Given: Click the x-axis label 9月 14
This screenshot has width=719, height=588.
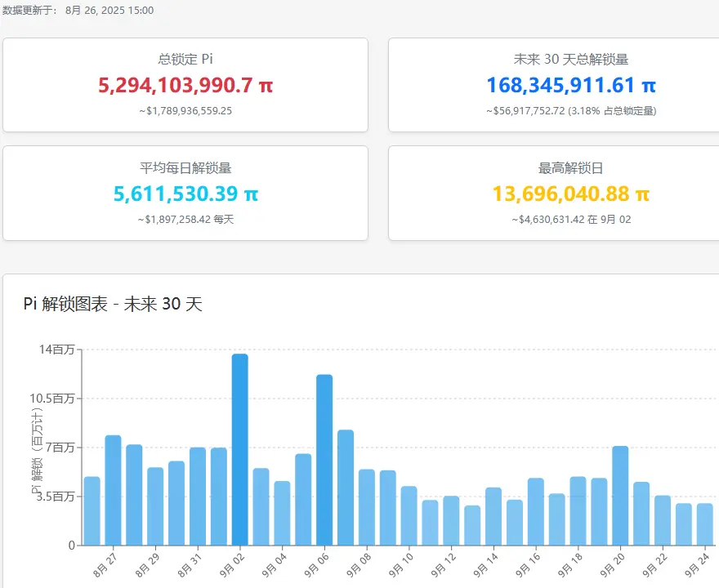Looking at the screenshot, I should click(485, 565).
